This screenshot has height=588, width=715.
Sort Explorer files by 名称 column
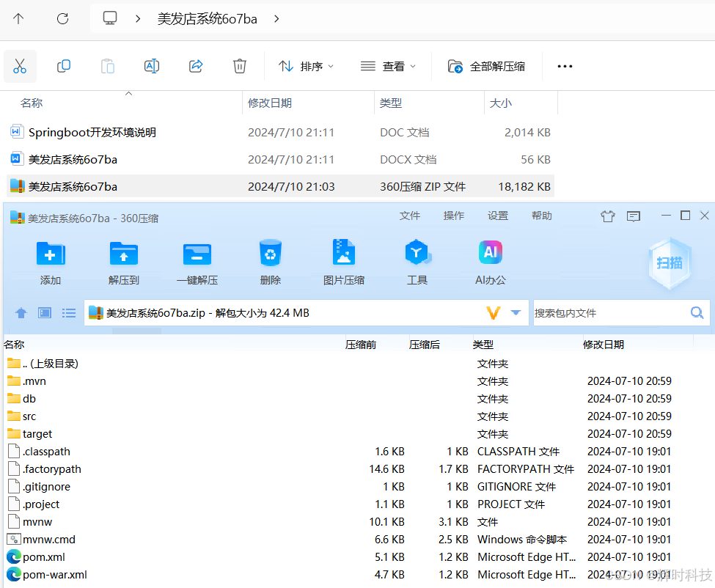pos(32,103)
